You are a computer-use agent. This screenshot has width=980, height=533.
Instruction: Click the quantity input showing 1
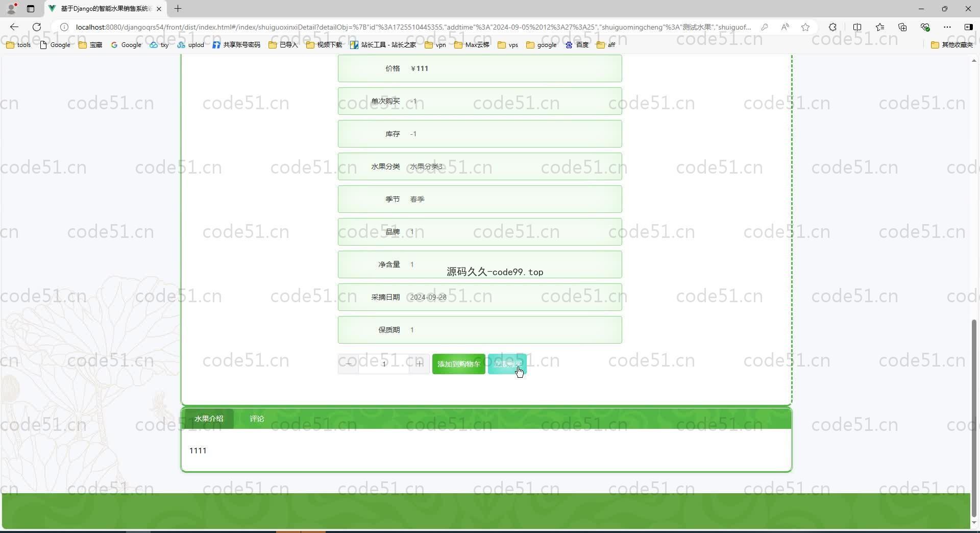coord(384,364)
